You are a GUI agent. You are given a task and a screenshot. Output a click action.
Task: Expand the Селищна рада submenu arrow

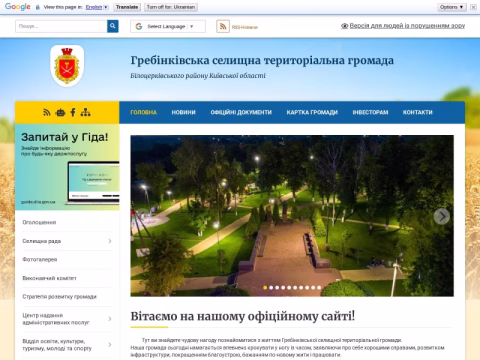coord(110,241)
